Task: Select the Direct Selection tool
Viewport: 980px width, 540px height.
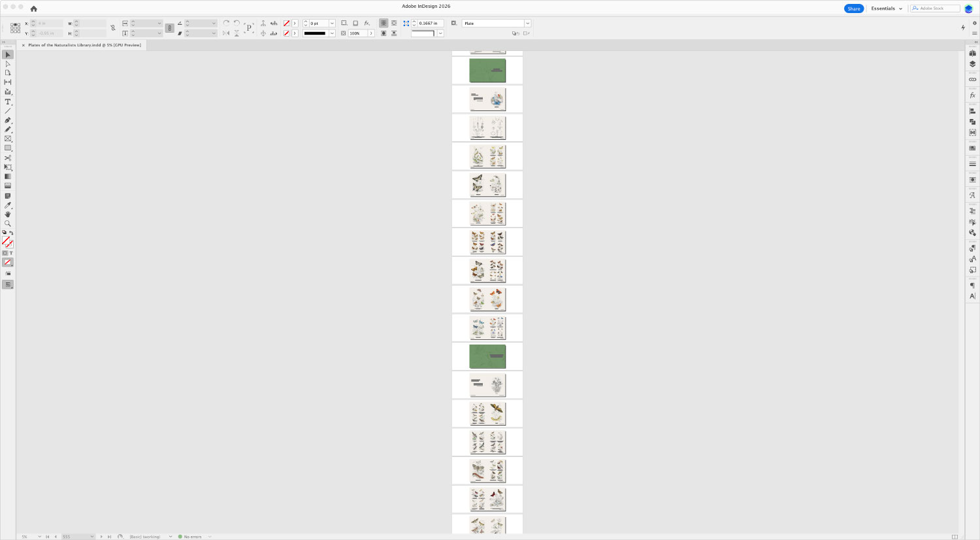Action: click(x=8, y=64)
